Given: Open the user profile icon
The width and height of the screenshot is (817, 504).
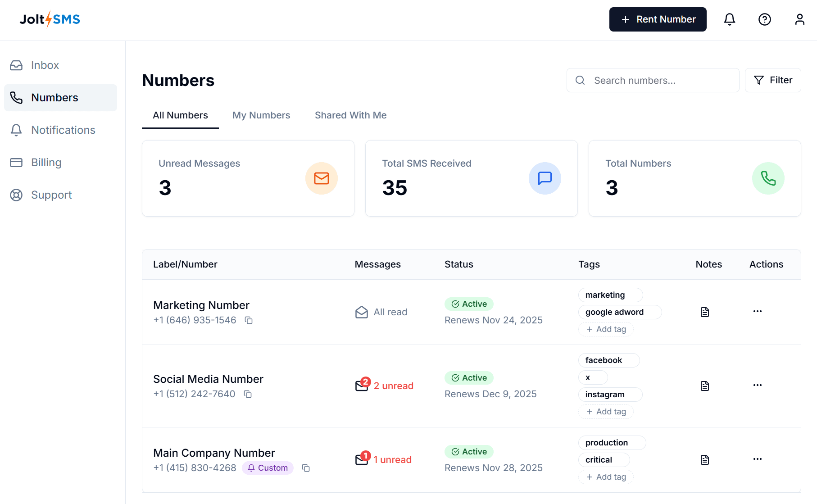Looking at the screenshot, I should click(x=800, y=19).
